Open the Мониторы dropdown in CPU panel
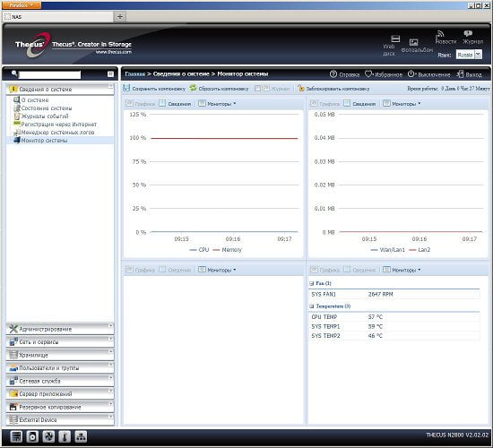 pos(217,103)
